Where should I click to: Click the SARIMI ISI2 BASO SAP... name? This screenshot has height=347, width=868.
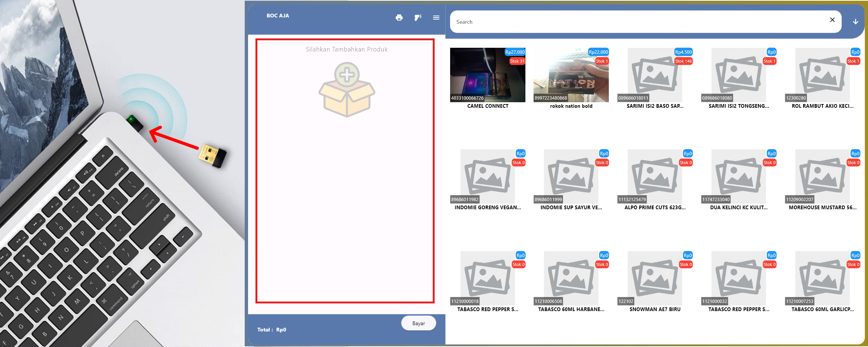click(655, 106)
